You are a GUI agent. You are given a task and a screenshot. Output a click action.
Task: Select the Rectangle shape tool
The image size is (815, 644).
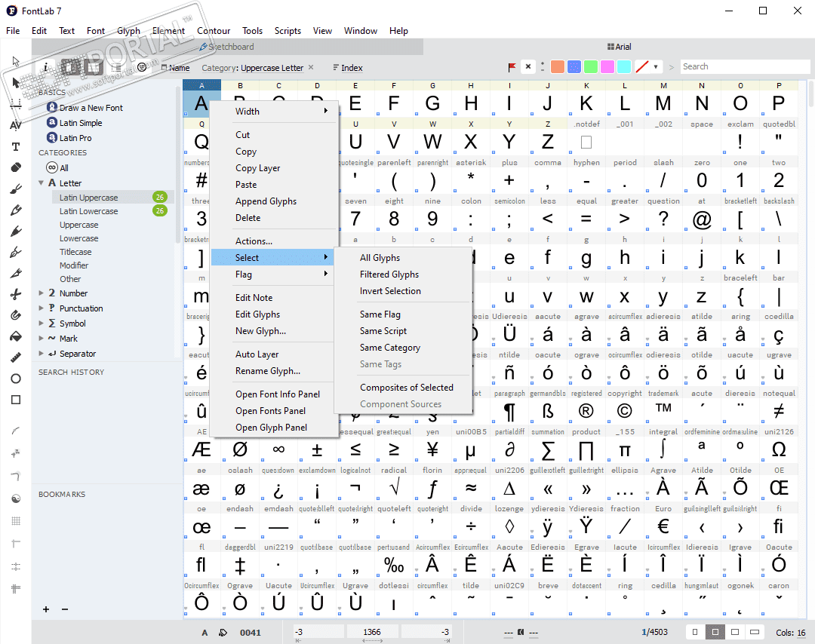(16, 400)
